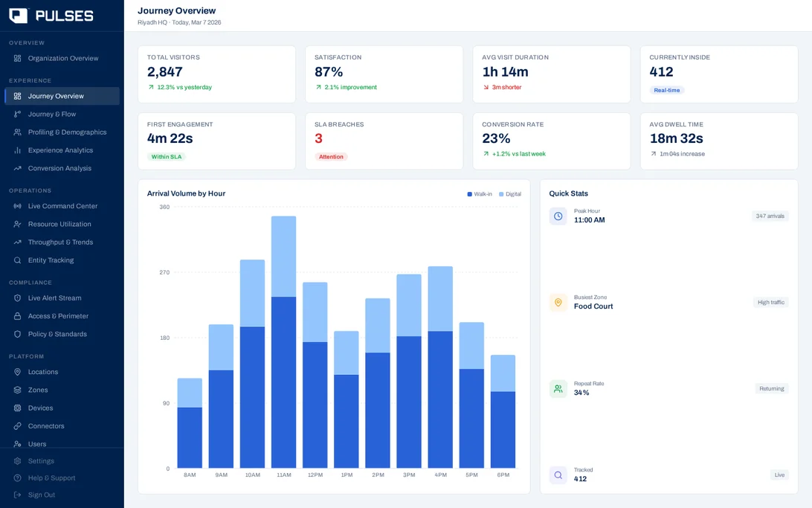The width and height of the screenshot is (812, 508).
Task: Click the Users icon in sidebar
Action: pyautogui.click(x=17, y=444)
